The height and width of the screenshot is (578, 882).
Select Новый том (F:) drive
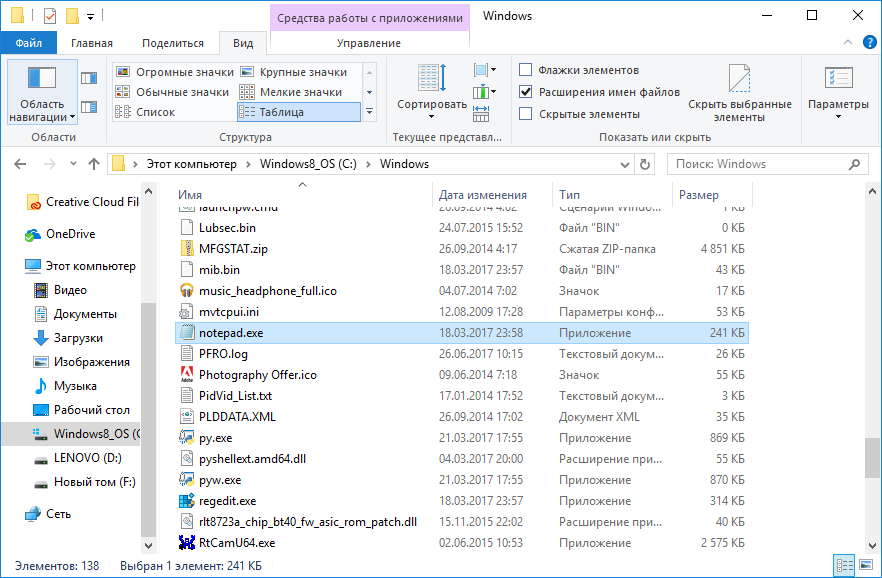(x=85, y=482)
